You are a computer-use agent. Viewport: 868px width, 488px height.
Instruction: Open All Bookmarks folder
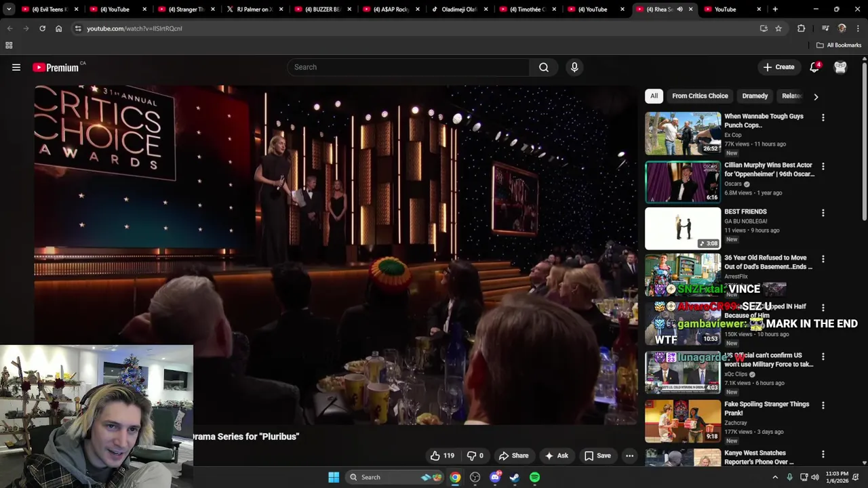[839, 45]
